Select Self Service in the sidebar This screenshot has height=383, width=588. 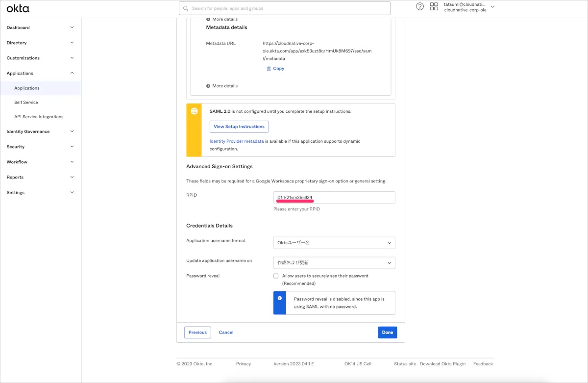[x=26, y=102]
